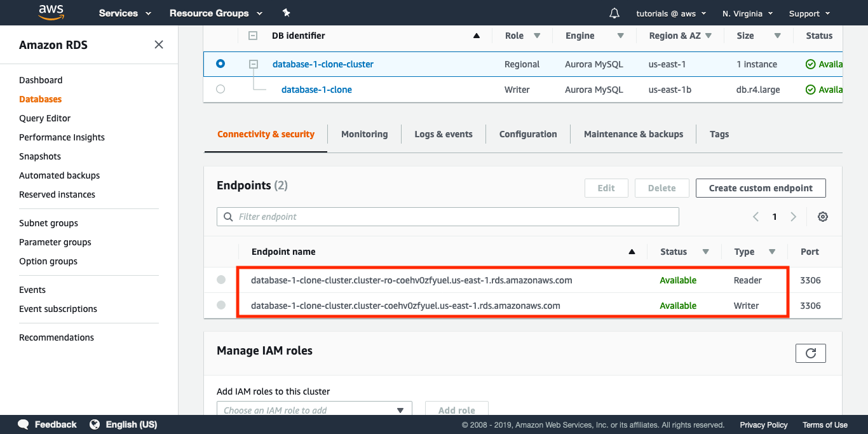The height and width of the screenshot is (434, 868).
Task: Open the Terms of Use link
Action: (x=825, y=425)
